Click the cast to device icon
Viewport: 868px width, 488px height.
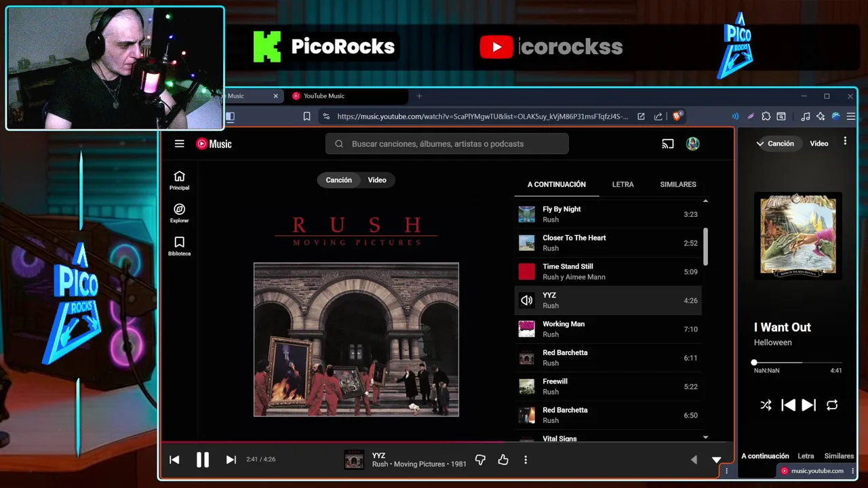click(668, 144)
